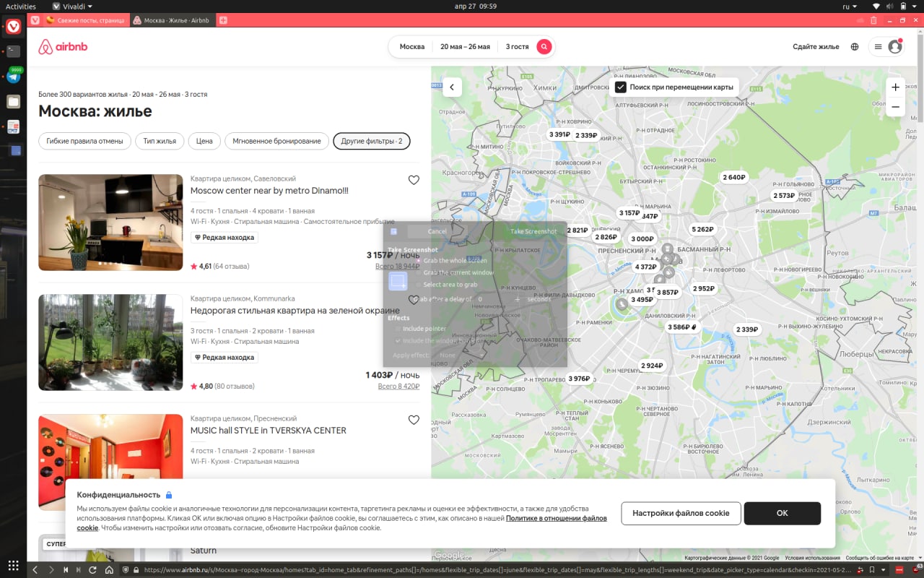
Task: Accept cookies with the OK button
Action: (x=783, y=513)
